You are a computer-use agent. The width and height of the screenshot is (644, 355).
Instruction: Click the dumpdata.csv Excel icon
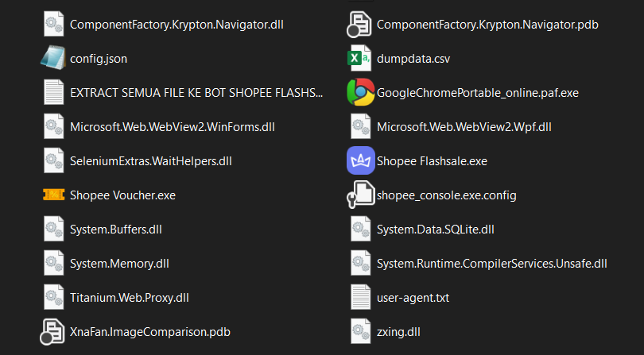point(359,58)
